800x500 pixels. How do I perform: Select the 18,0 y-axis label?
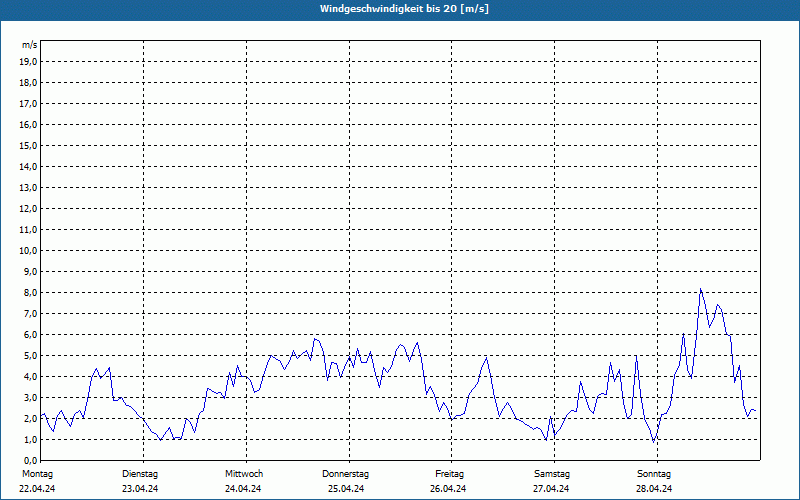coord(28,83)
